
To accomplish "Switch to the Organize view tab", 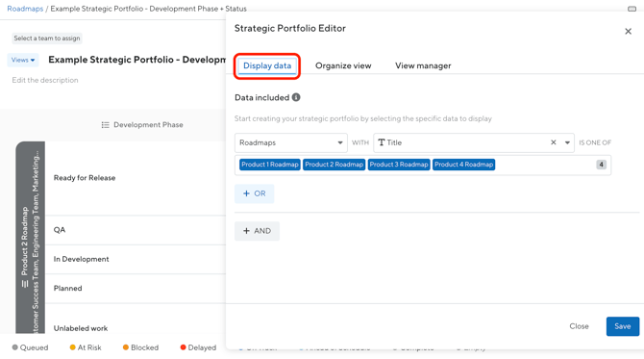I will [343, 65].
